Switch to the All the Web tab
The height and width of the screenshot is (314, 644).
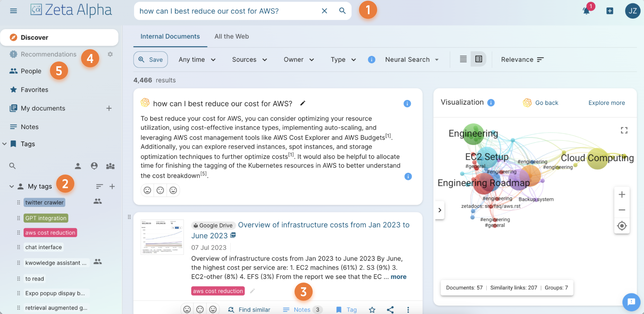[x=231, y=36]
